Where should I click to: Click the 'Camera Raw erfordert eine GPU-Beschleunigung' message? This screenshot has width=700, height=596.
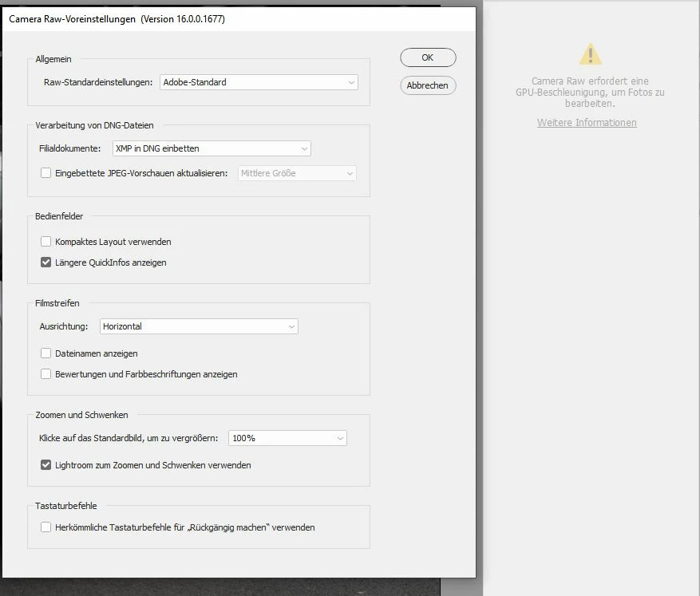click(590, 93)
